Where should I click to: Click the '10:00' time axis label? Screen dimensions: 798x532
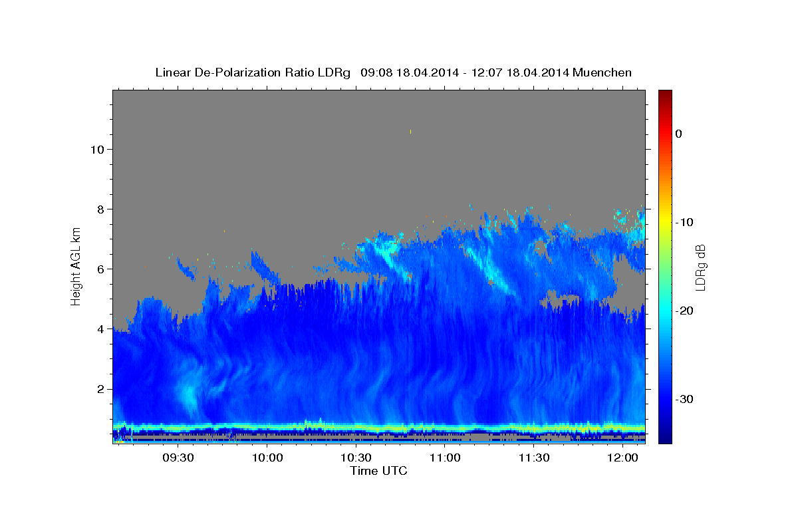point(267,458)
